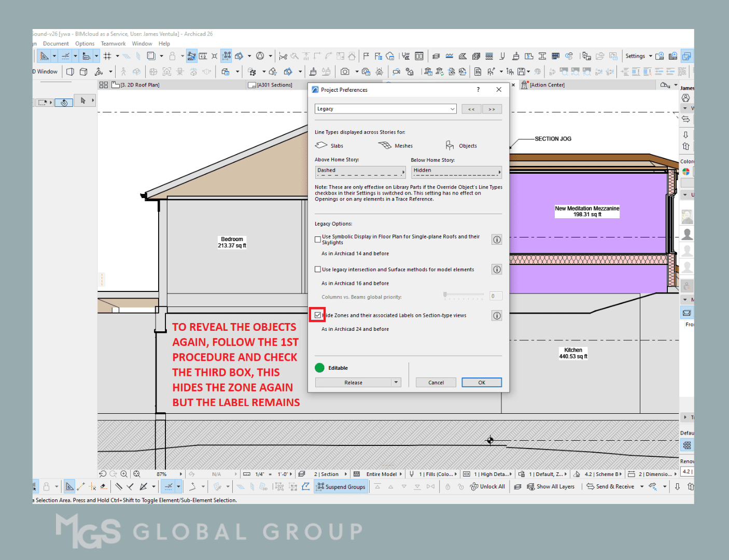Open the Above Home Story Dashed dropdown
Screen dimensions: 729x560
[x=360, y=172]
